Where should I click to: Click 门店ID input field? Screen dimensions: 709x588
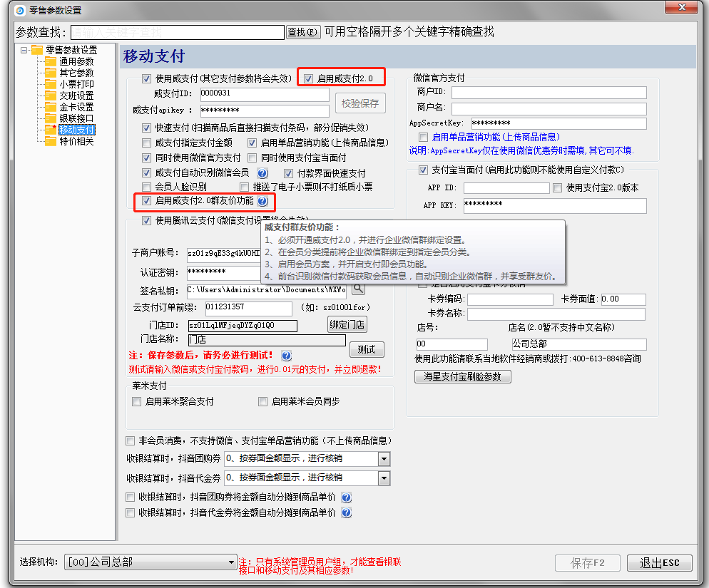pyautogui.click(x=243, y=326)
